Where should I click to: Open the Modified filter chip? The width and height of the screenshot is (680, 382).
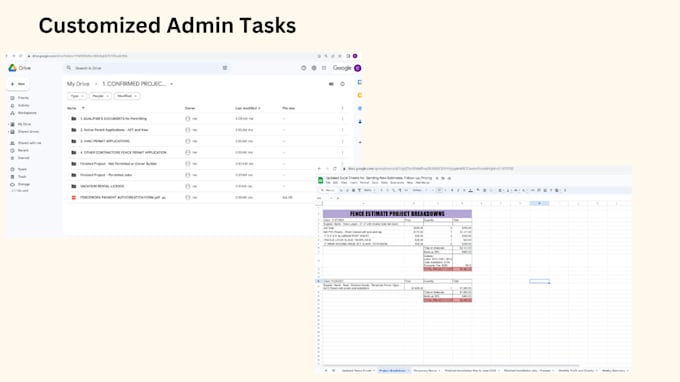coord(127,96)
